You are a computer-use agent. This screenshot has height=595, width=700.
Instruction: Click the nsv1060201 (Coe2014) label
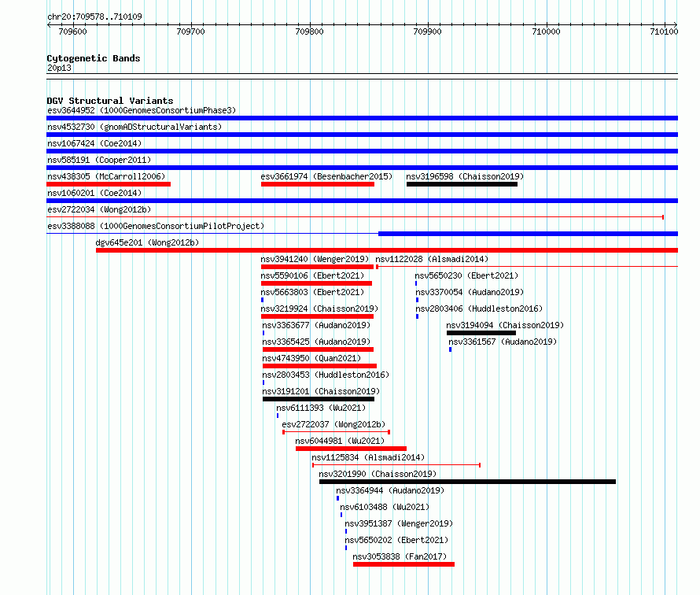tap(94, 193)
